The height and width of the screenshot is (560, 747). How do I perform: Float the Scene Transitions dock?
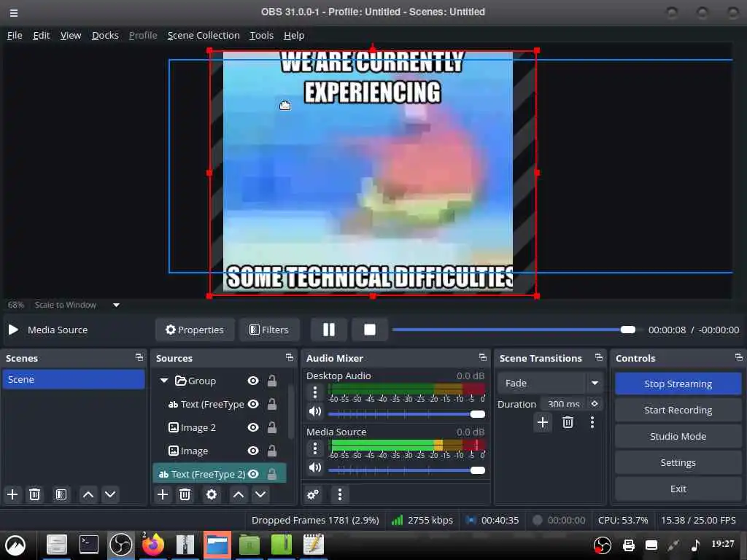599,357
